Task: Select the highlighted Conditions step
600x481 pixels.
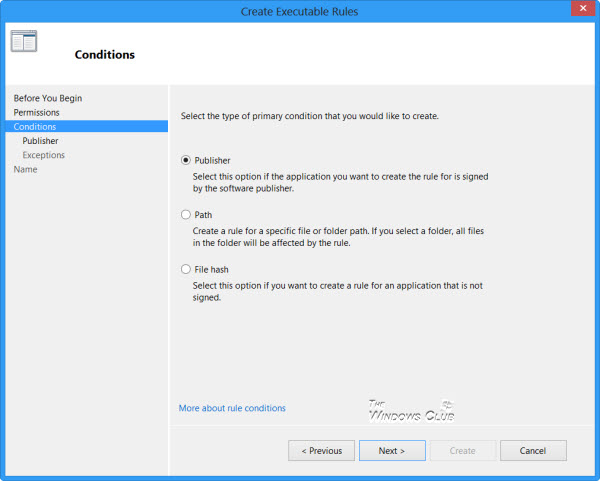Action: [87, 126]
